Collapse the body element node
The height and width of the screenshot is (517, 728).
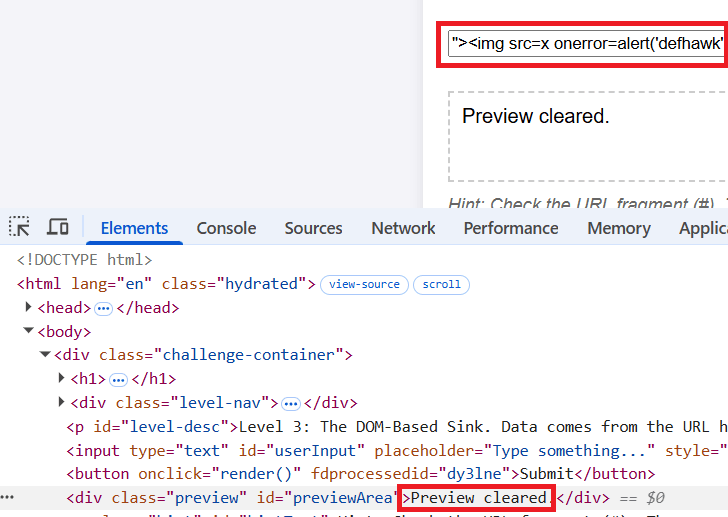[x=29, y=332]
